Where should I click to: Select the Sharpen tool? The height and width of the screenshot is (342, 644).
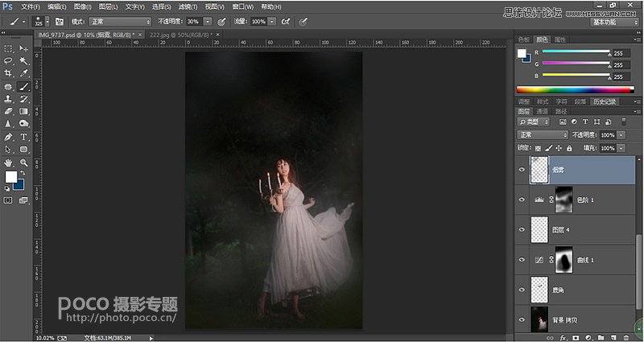point(8,124)
